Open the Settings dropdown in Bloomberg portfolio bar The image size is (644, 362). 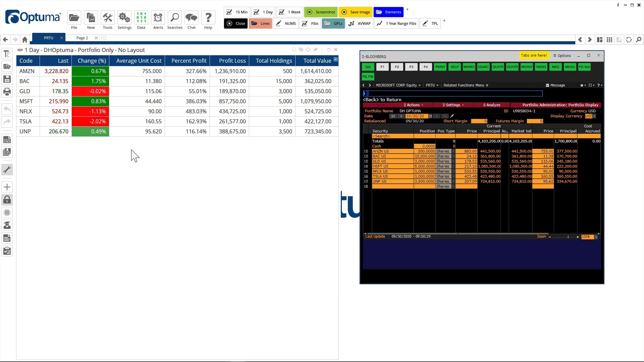[x=453, y=105]
